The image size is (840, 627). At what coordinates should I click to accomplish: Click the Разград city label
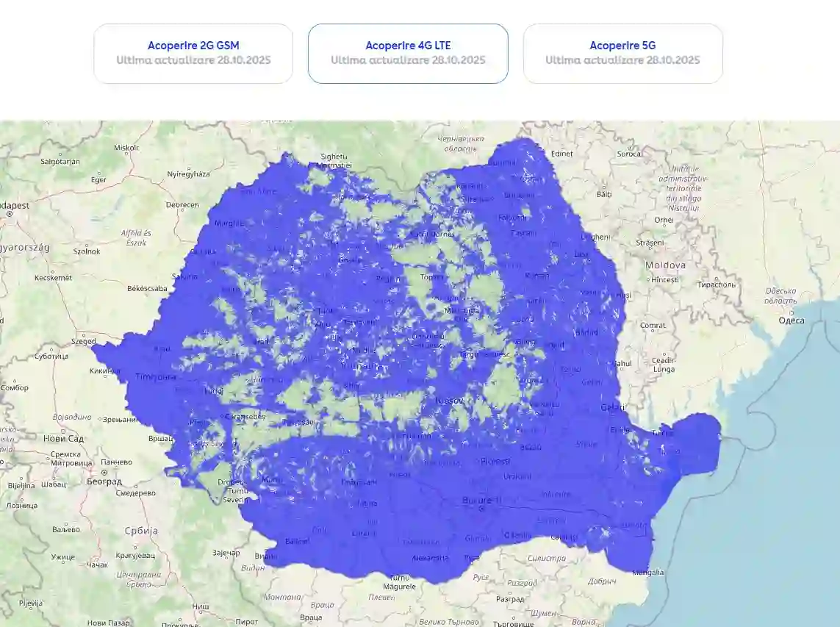pos(511,598)
